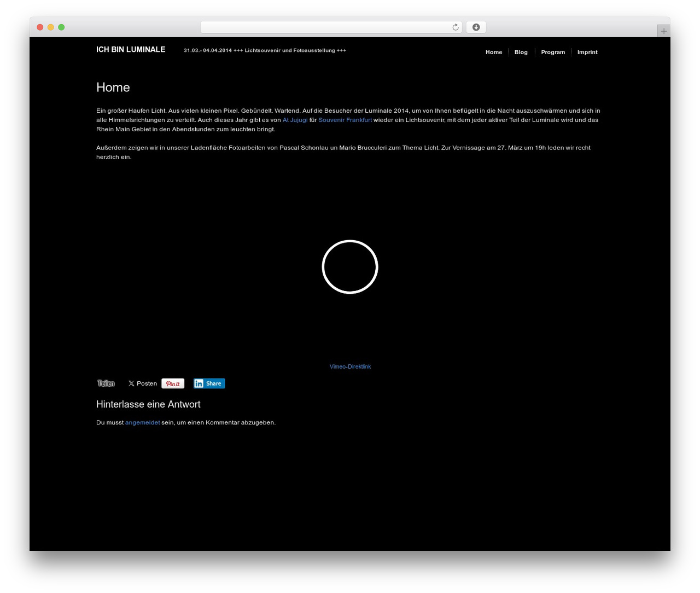This screenshot has height=593, width=700.
Task: Close window with the red button
Action: (40, 27)
